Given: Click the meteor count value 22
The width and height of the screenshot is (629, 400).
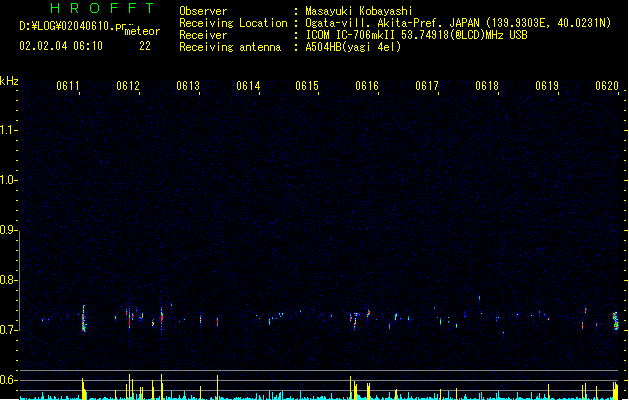Looking at the screenshot, I should click(x=145, y=46).
